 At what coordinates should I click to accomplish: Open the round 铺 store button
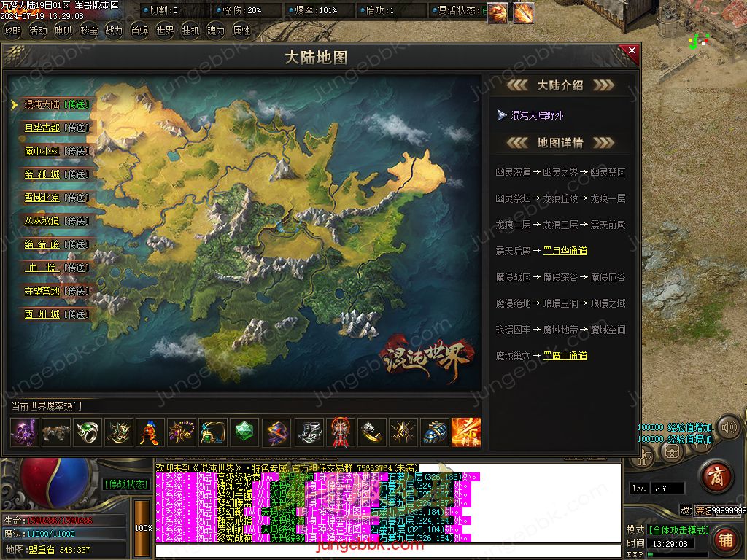[725, 540]
